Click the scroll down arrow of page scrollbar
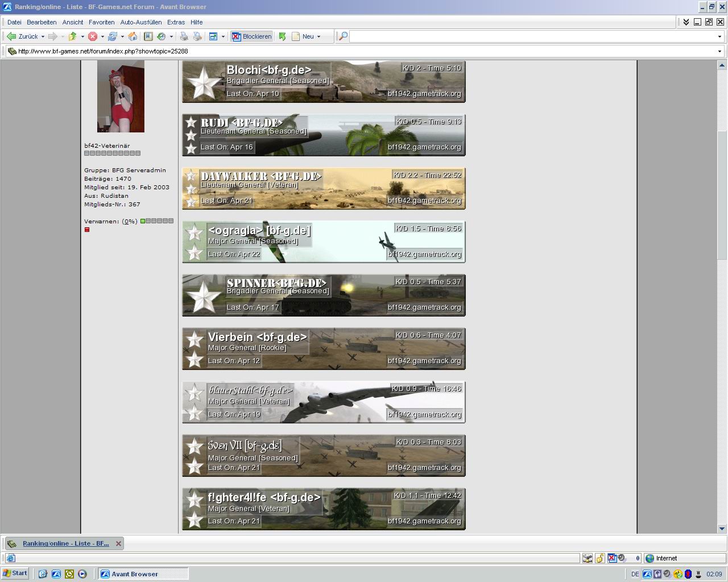The width and height of the screenshot is (728, 582). click(x=722, y=529)
